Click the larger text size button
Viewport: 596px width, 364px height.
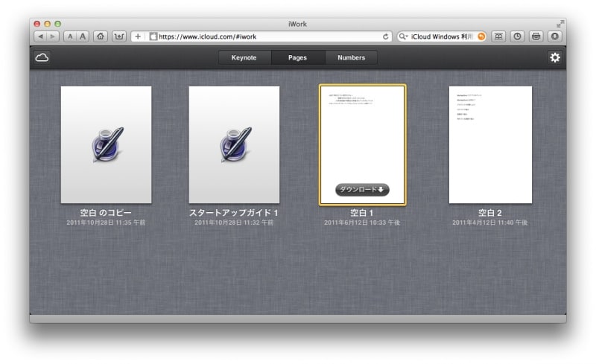click(x=83, y=36)
